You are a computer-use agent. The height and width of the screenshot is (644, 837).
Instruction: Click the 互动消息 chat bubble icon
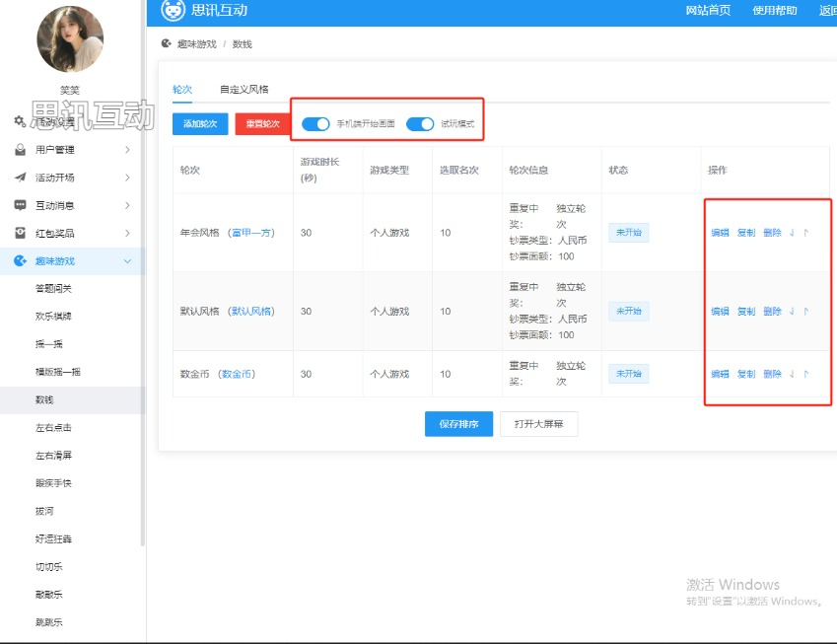point(21,205)
